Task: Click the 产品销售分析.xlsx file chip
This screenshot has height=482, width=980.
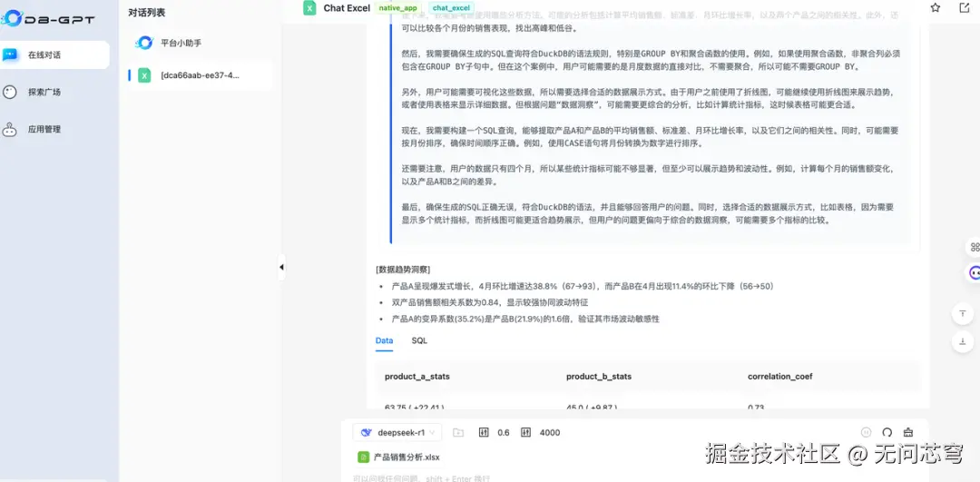Action: click(x=398, y=457)
